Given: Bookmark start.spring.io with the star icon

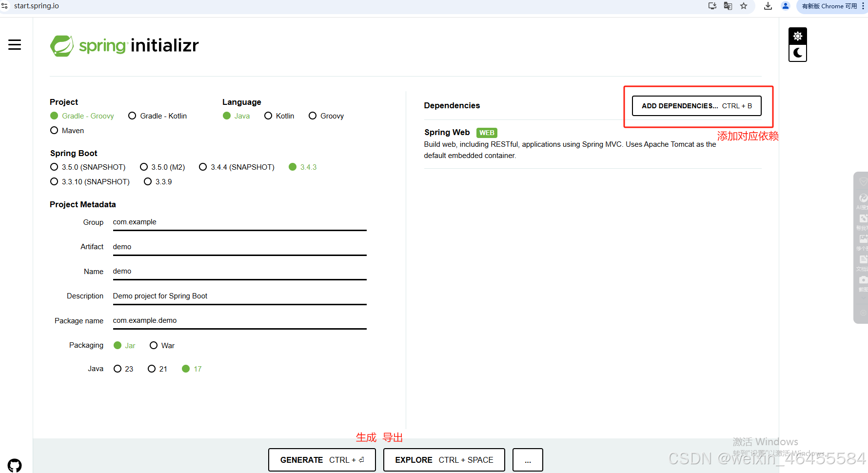Looking at the screenshot, I should [744, 6].
